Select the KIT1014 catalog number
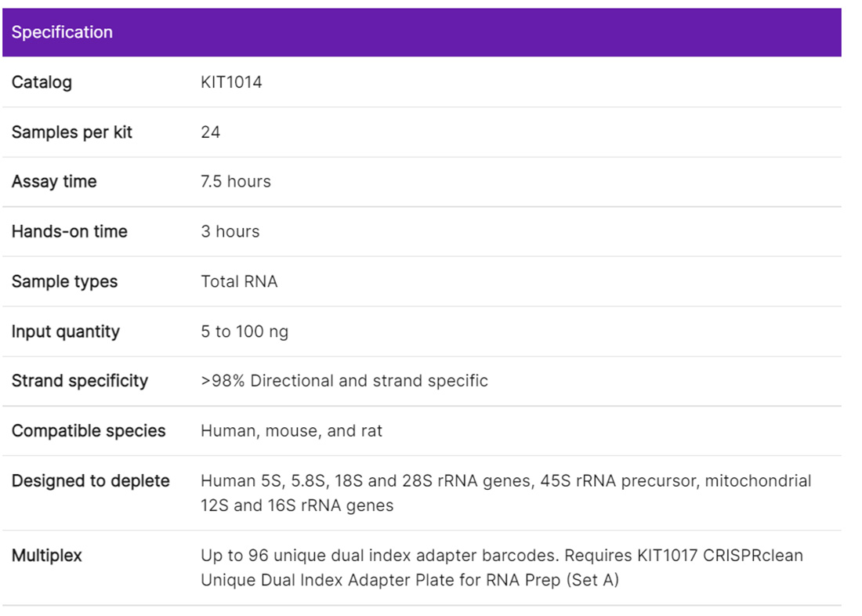The image size is (862, 616). (x=231, y=82)
